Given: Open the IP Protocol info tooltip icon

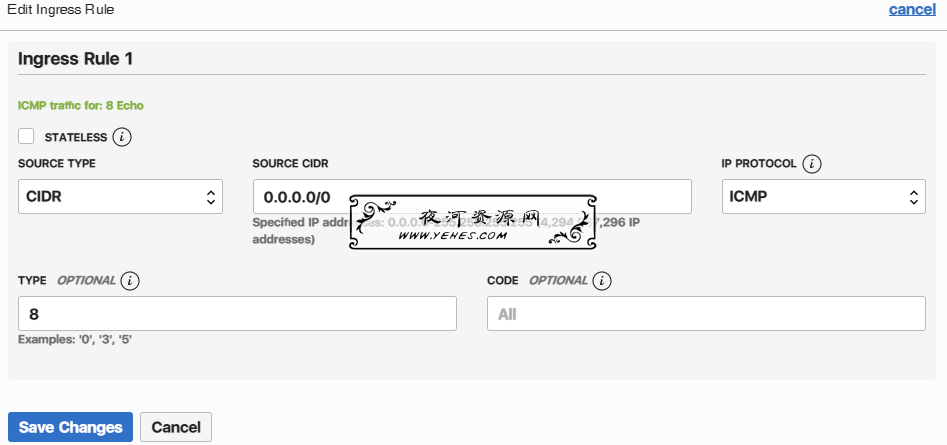Looking at the screenshot, I should point(812,163).
